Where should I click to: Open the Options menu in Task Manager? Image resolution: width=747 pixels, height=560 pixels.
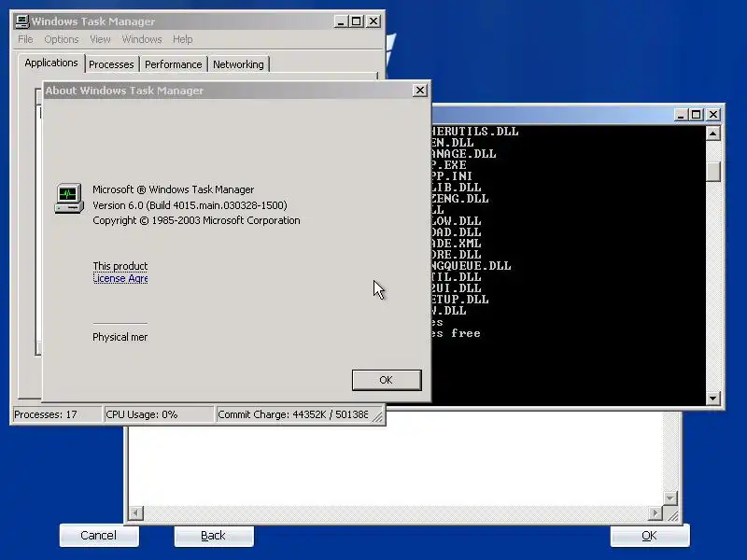coord(62,39)
